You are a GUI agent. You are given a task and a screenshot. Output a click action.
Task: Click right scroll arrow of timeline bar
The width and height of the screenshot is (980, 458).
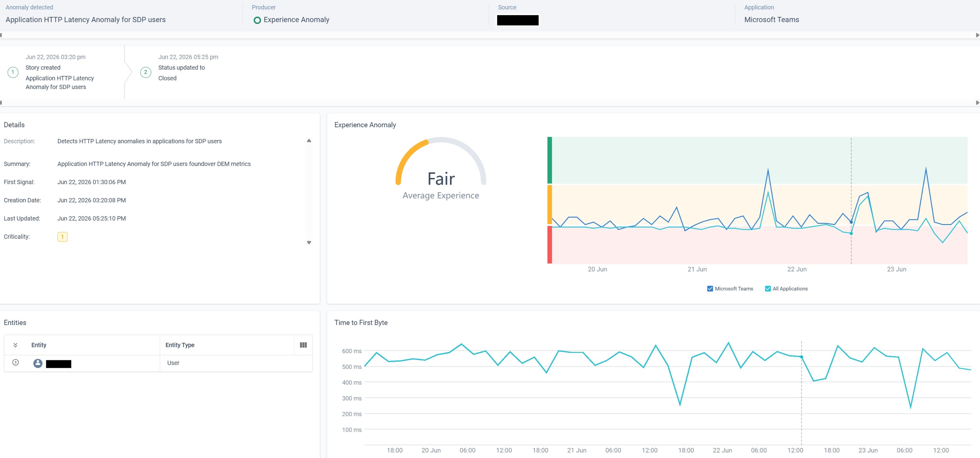pyautogui.click(x=977, y=103)
